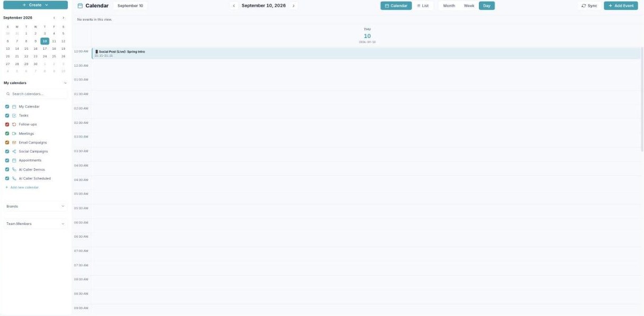Click the Social Campaigns share icon
644x316 pixels.
point(14,151)
